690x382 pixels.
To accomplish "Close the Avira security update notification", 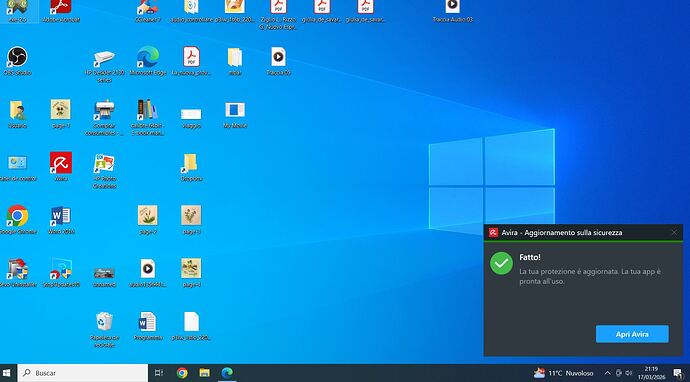I will pos(674,232).
